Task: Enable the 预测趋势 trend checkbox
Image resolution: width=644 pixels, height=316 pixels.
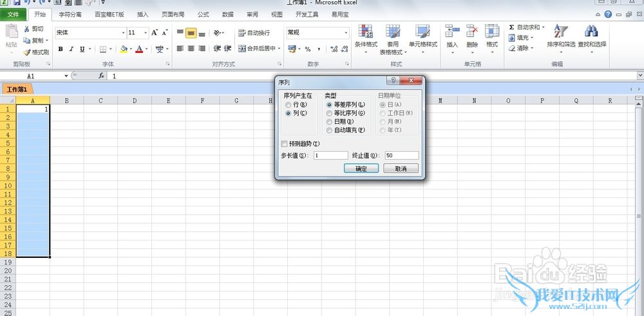Action: tap(285, 143)
